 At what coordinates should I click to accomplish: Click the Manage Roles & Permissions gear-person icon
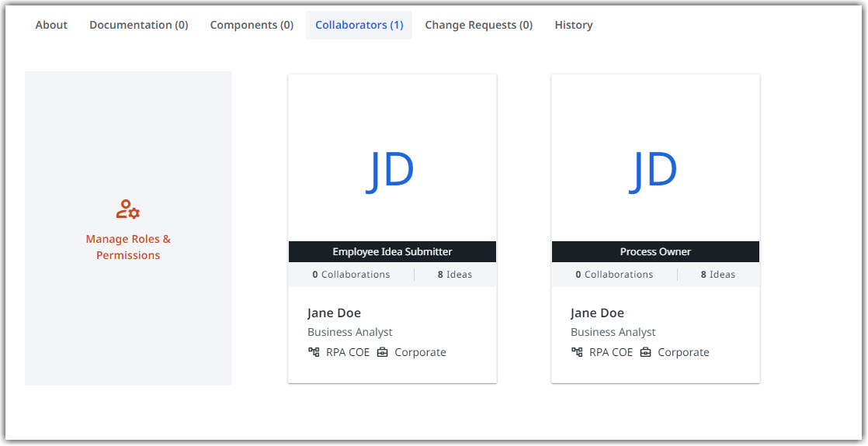[x=128, y=209]
